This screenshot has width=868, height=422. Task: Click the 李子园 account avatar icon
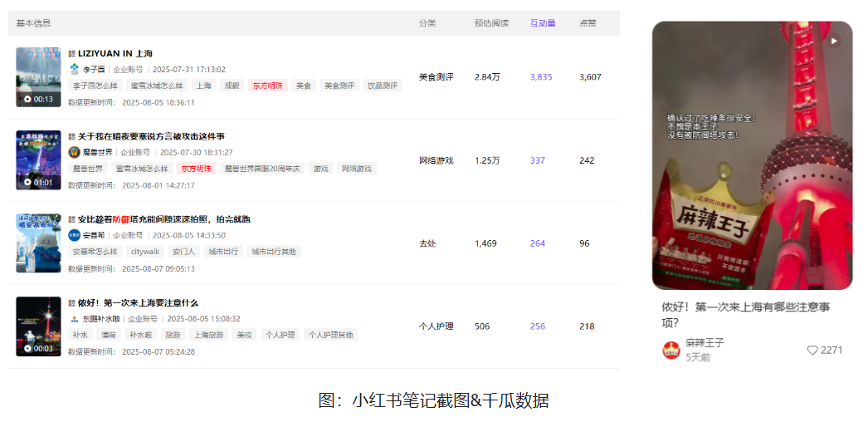74,69
